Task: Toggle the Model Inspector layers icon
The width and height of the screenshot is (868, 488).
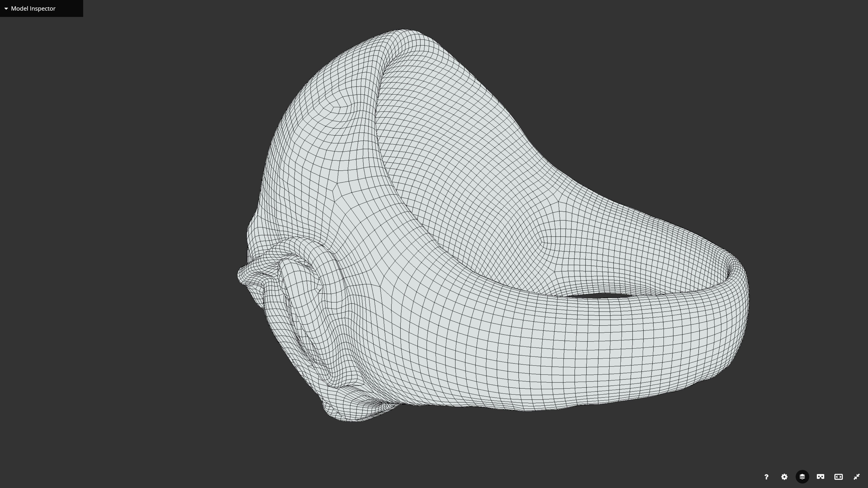Action: tap(802, 477)
